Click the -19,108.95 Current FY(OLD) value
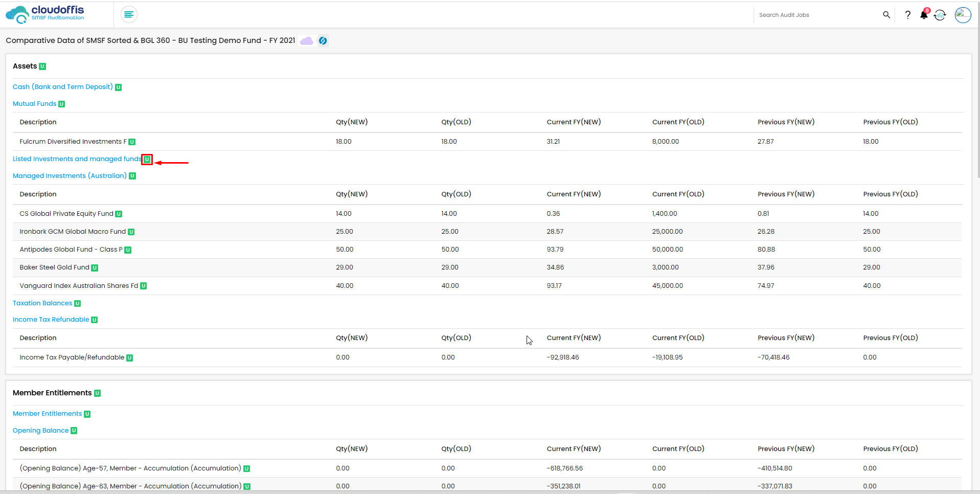This screenshot has width=980, height=494. click(668, 357)
